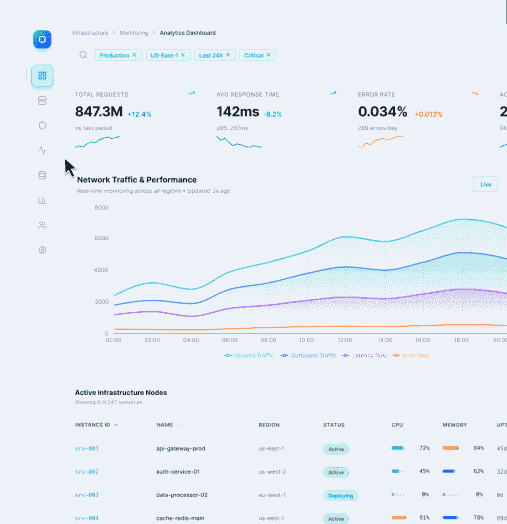This screenshot has height=524, width=507.
Task: Open the database icon in sidebar
Action: click(x=42, y=175)
